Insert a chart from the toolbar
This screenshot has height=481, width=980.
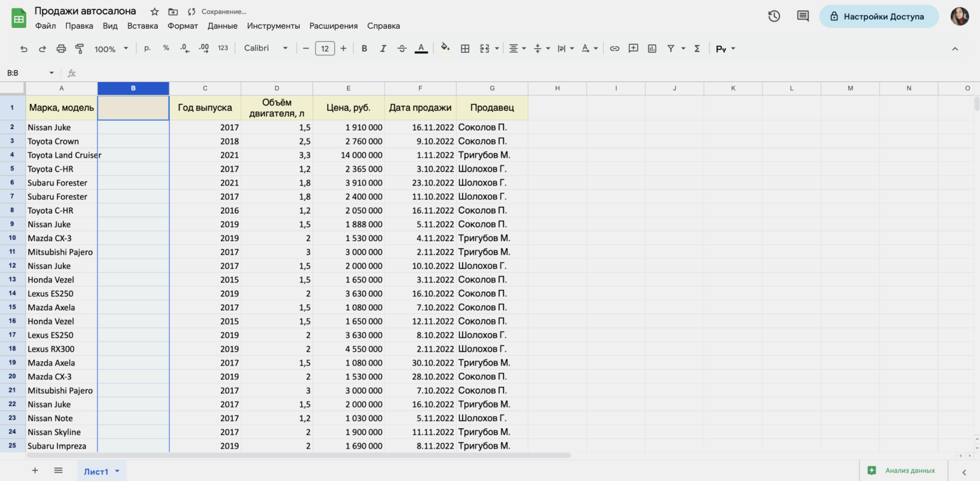point(652,48)
